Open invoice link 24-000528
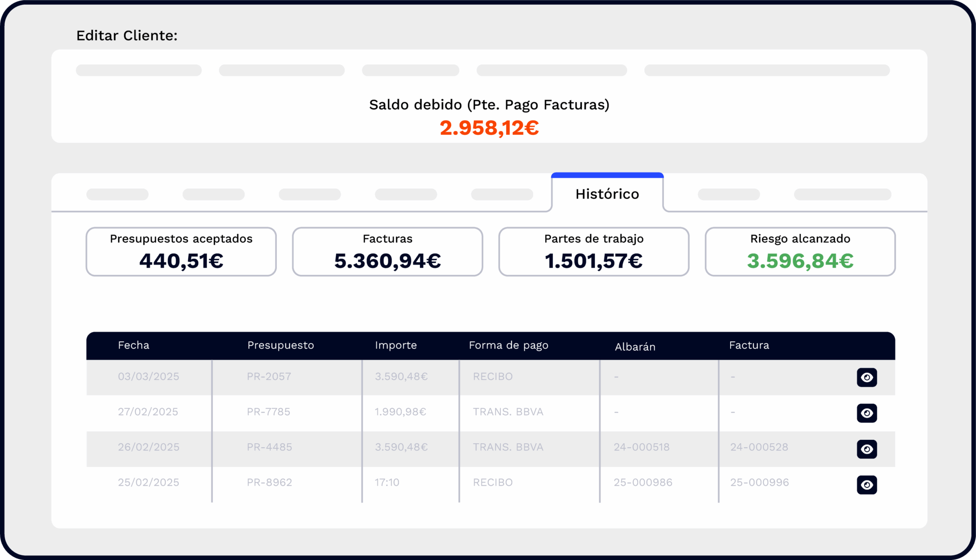This screenshot has height=560, width=976. tap(759, 447)
